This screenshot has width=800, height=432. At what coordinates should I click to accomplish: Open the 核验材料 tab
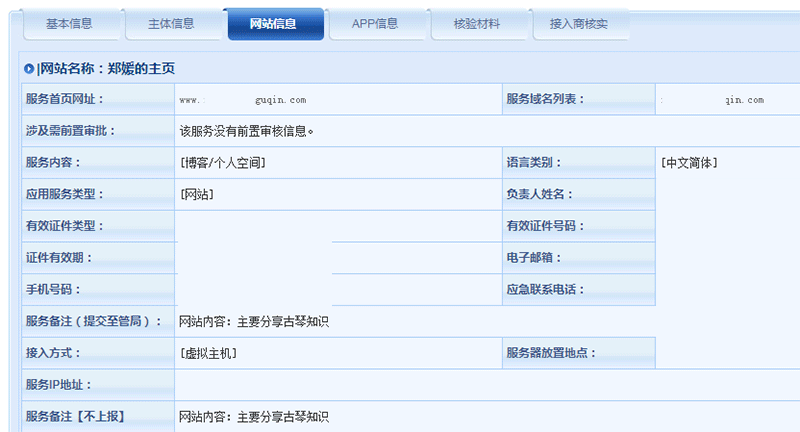click(x=477, y=23)
